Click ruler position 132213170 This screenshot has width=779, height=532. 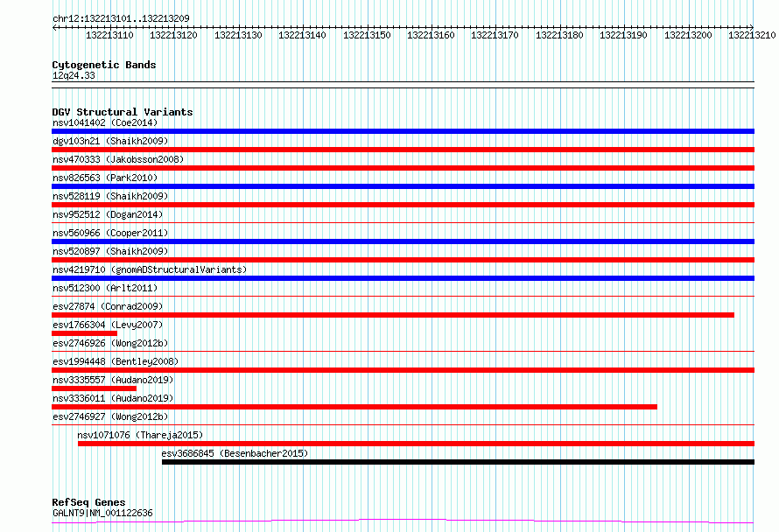pyautogui.click(x=495, y=35)
